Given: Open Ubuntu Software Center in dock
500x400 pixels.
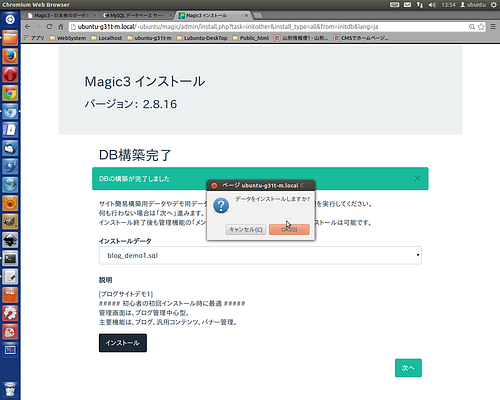Looking at the screenshot, I should (10, 295).
